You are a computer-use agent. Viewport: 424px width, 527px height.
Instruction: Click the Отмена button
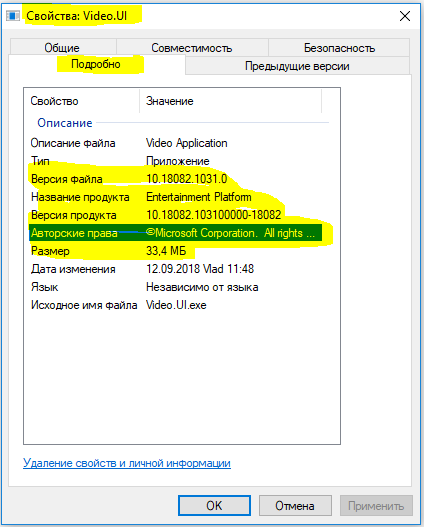[295, 505]
